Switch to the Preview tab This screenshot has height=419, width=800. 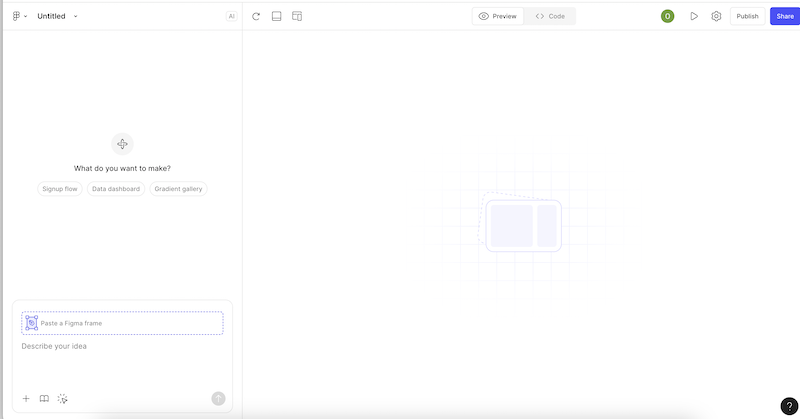click(497, 16)
